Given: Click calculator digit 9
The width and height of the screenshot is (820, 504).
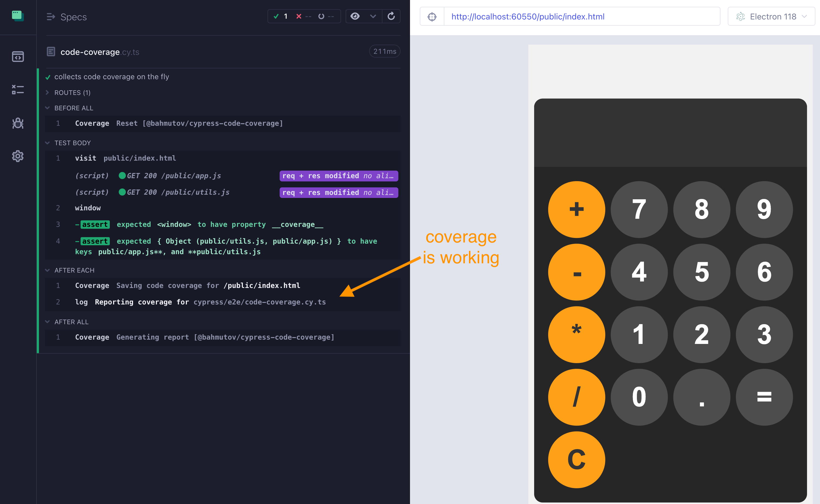Looking at the screenshot, I should click(764, 209).
